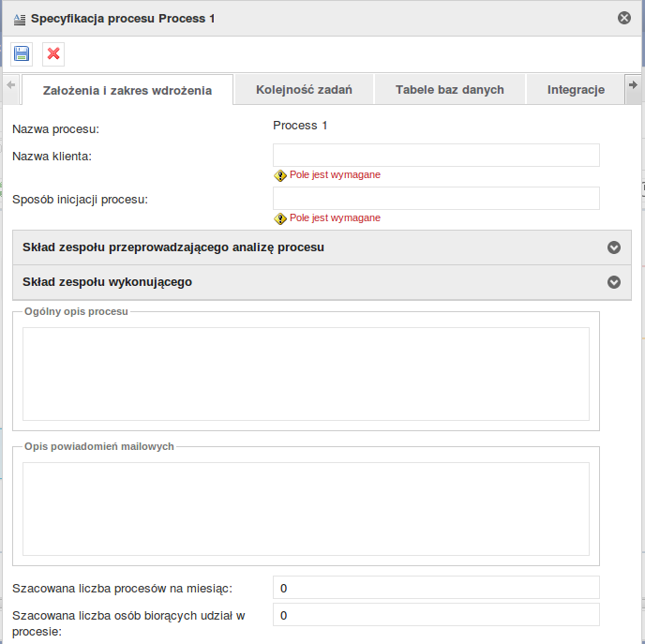This screenshot has width=645, height=644.
Task: Click tab scroll left arrow
Action: point(11,85)
